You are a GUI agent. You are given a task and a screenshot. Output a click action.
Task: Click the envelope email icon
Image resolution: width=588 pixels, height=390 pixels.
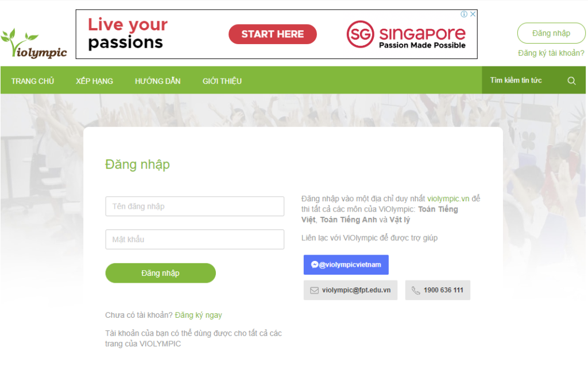coord(314,290)
